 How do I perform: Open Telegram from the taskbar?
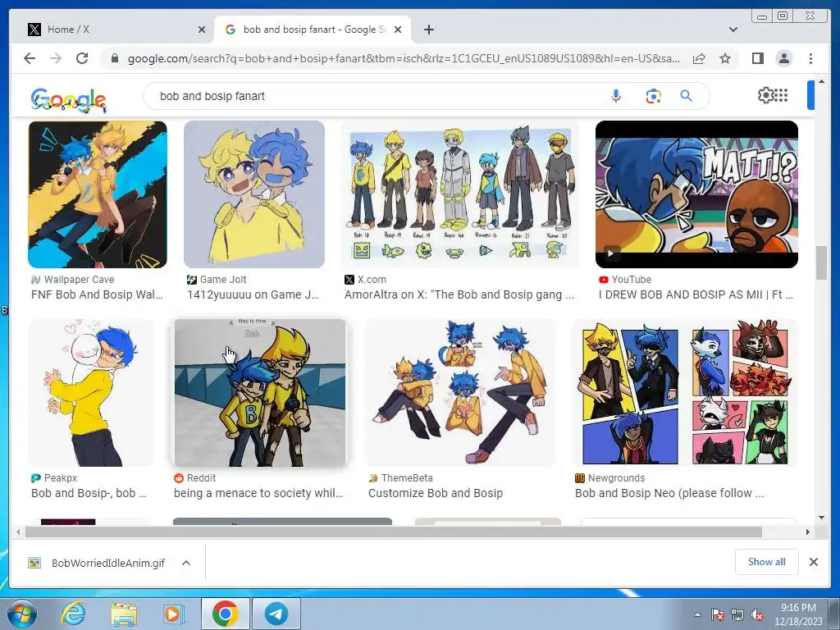tap(276, 614)
